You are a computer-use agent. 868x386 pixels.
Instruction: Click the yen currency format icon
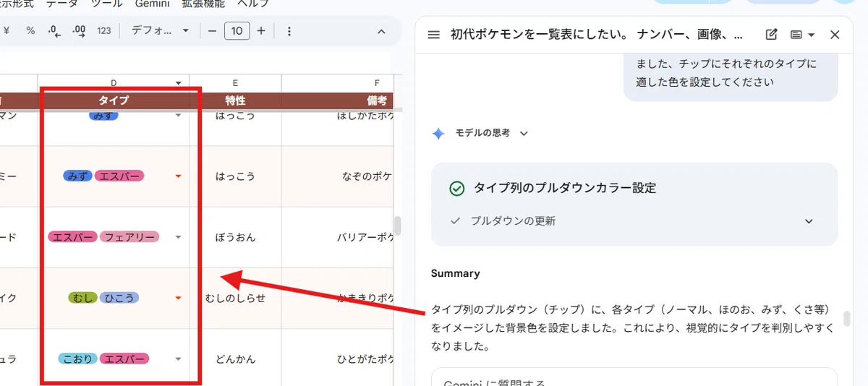tap(7, 31)
